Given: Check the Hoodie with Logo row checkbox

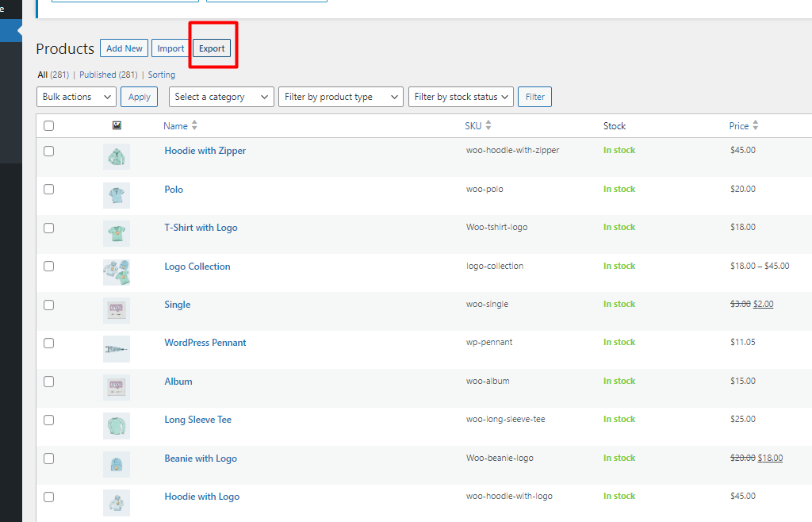Looking at the screenshot, I should pos(48,497).
